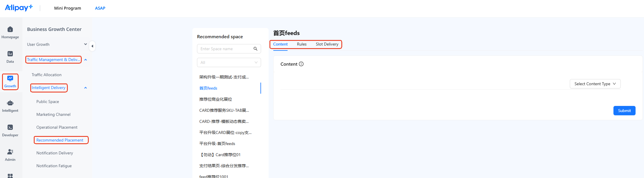Switch to the Rules tab
644x178 pixels.
(x=302, y=44)
